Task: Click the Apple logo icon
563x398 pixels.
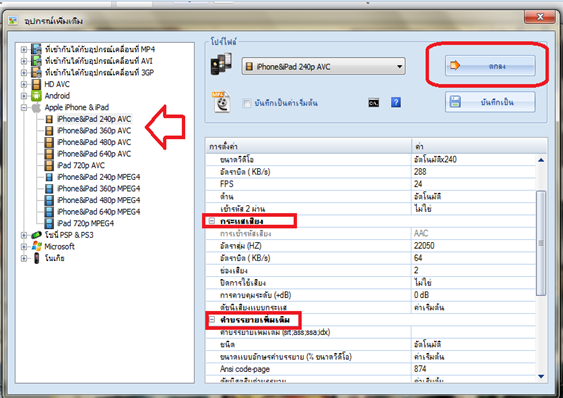Action: [36, 107]
